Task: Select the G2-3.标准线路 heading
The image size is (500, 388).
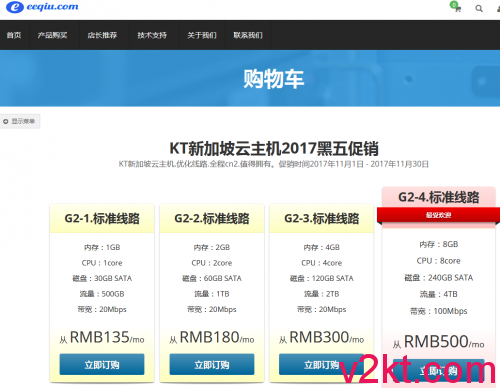Action: 322,219
